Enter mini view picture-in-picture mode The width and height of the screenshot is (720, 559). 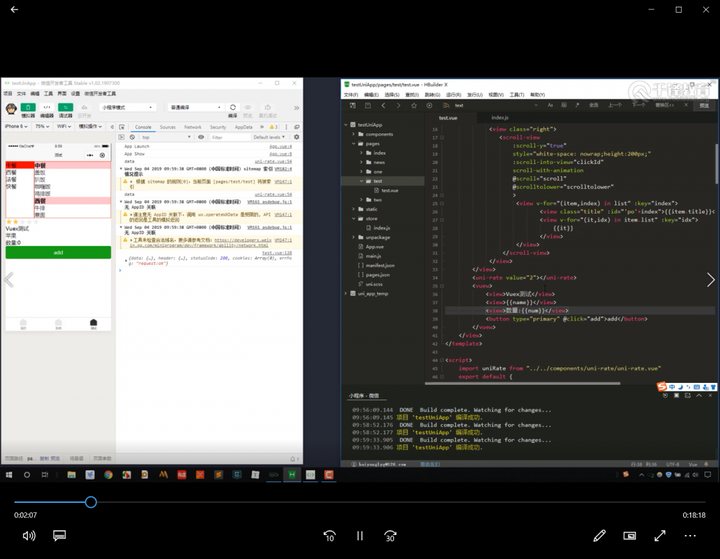630,536
